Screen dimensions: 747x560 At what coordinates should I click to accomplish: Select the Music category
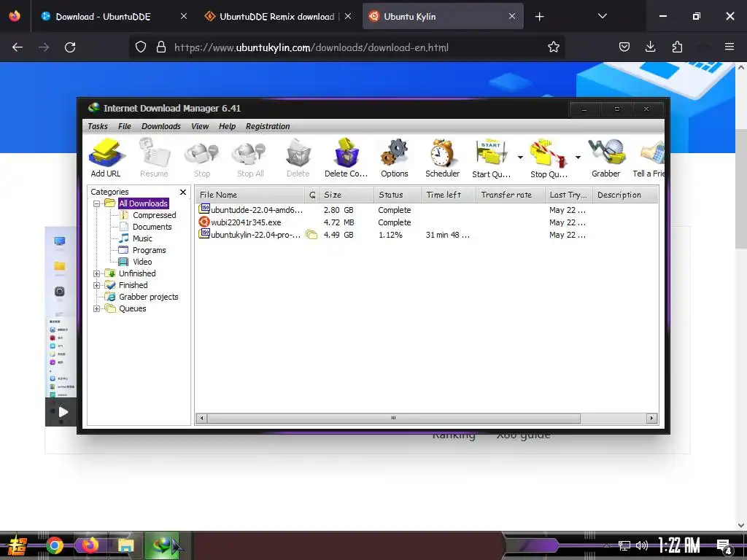pos(142,238)
